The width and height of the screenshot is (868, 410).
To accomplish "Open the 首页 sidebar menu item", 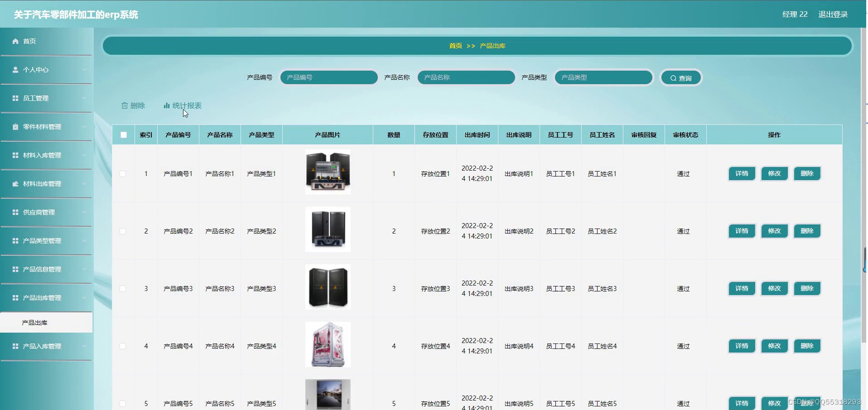I will [x=46, y=41].
